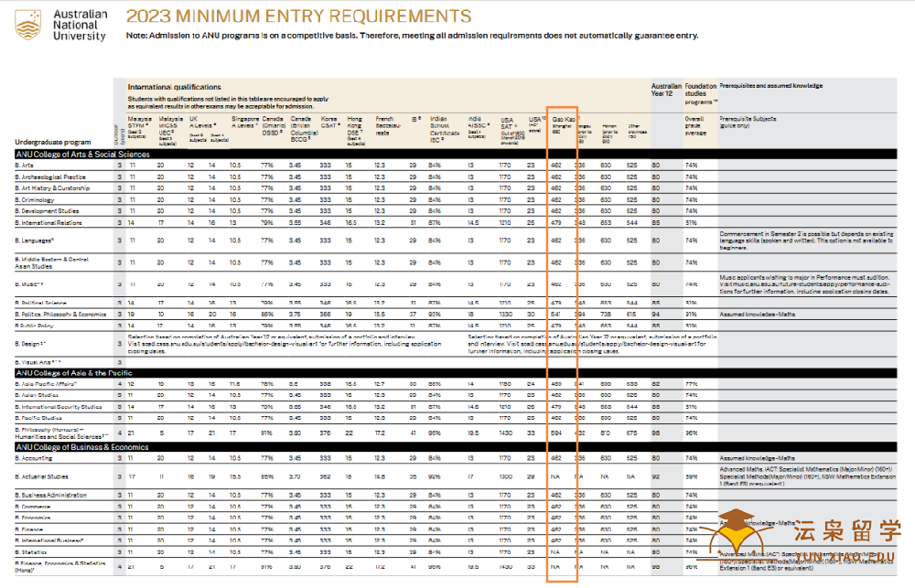The width and height of the screenshot is (915, 588).
Task: Click the 'B. Archaeological Practice' program label
Action: point(50,176)
